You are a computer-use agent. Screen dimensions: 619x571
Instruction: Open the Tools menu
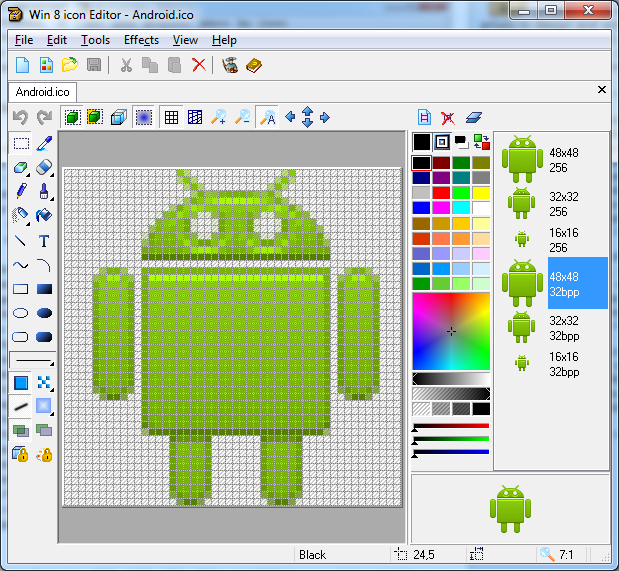point(95,40)
